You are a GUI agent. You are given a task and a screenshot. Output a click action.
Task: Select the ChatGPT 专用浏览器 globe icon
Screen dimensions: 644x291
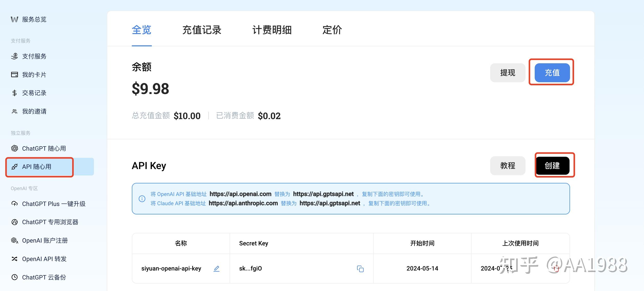15,222
